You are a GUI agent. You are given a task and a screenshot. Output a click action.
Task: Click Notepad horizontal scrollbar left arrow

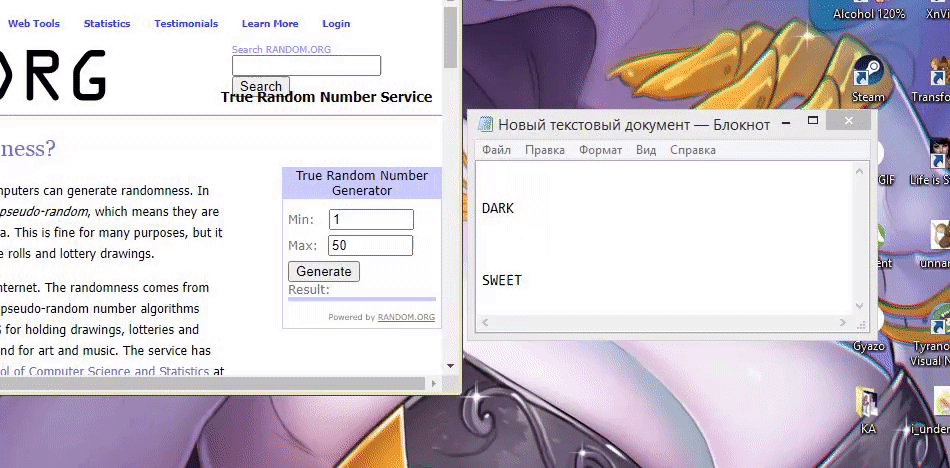[483, 323]
